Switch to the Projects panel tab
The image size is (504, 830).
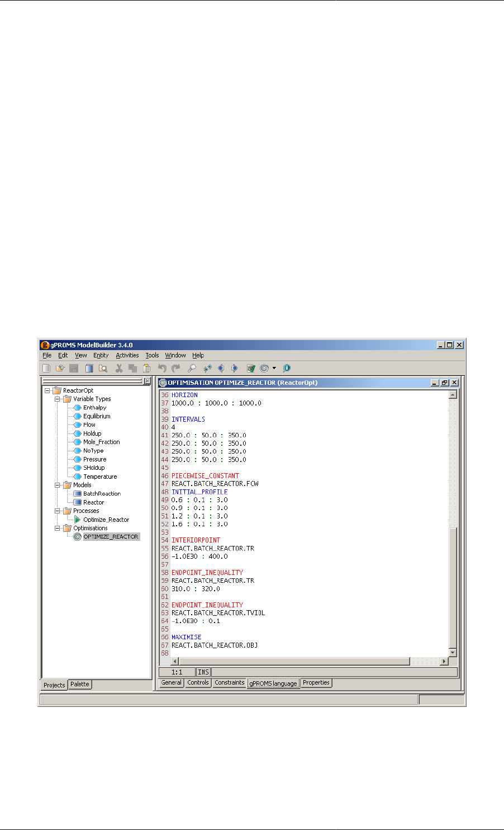[54, 685]
